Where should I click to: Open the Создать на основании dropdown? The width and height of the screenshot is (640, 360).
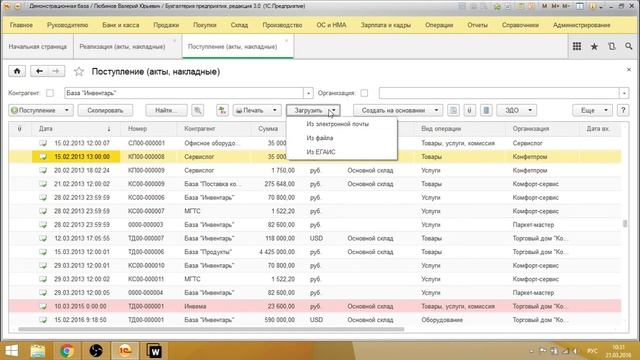pyautogui.click(x=398, y=110)
